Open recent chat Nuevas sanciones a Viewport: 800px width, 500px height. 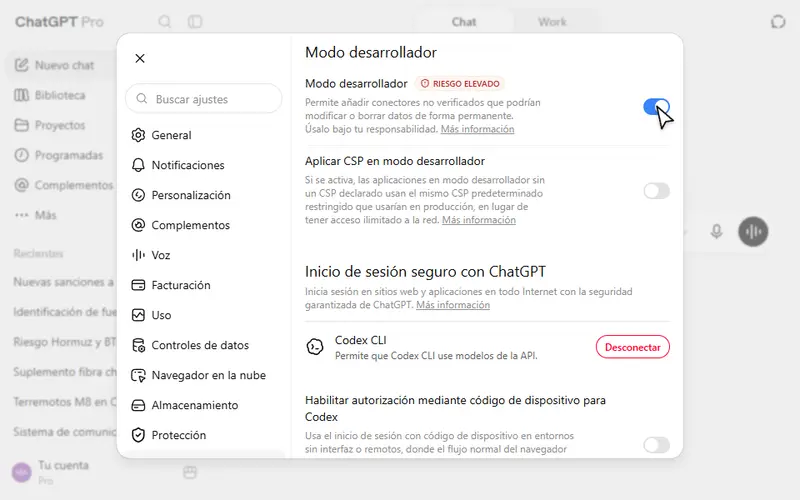coord(63,282)
